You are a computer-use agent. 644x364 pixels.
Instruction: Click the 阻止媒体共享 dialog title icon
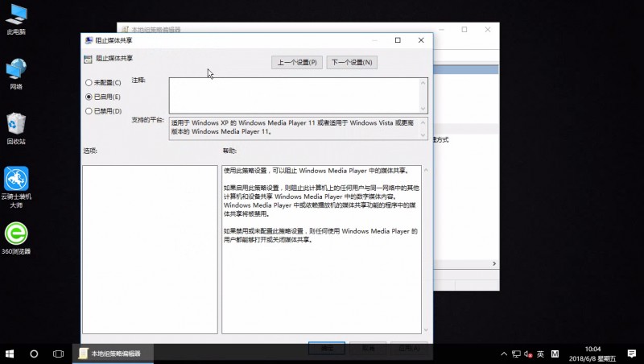89,40
